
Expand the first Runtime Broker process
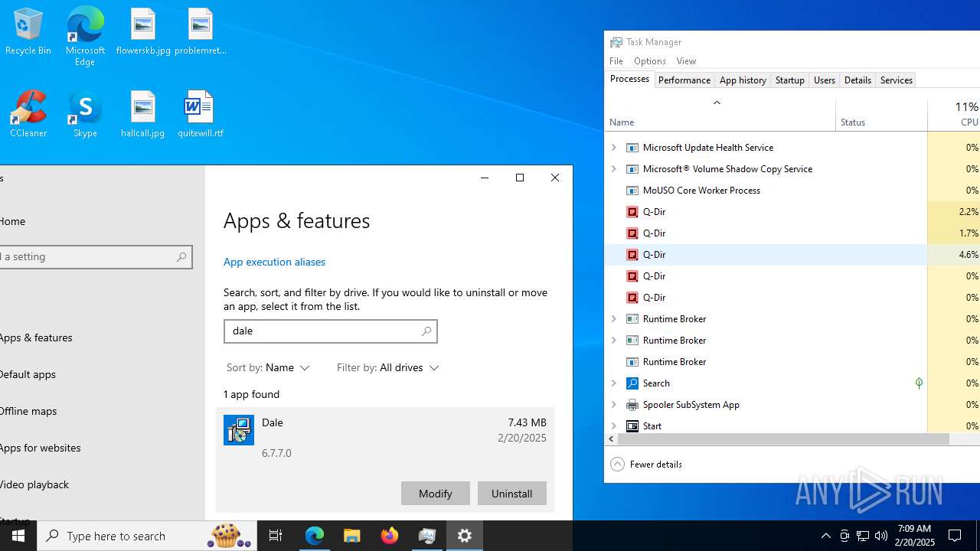pyautogui.click(x=614, y=319)
